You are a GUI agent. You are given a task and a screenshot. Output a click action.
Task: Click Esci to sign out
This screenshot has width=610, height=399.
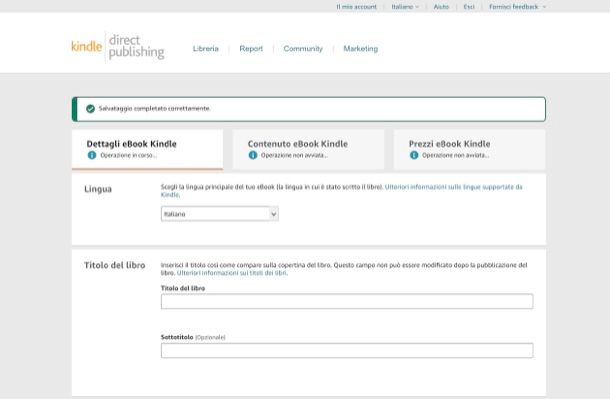[x=469, y=7]
